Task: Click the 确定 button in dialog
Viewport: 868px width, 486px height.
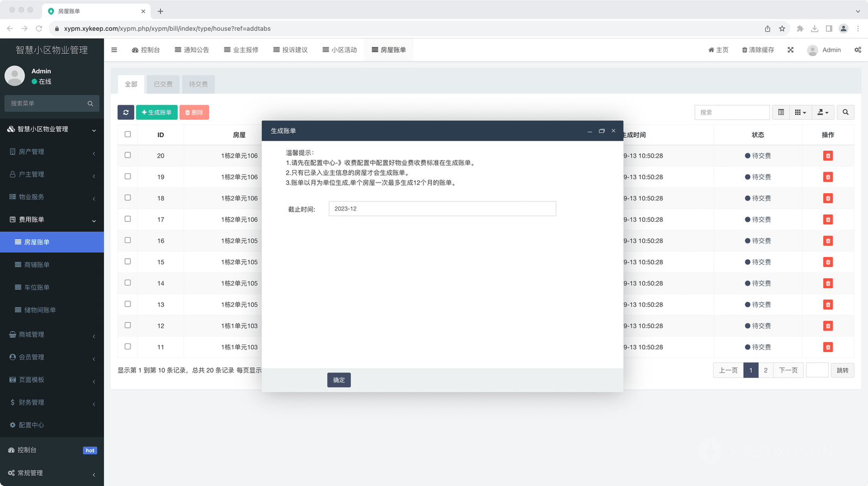Action: tap(339, 380)
